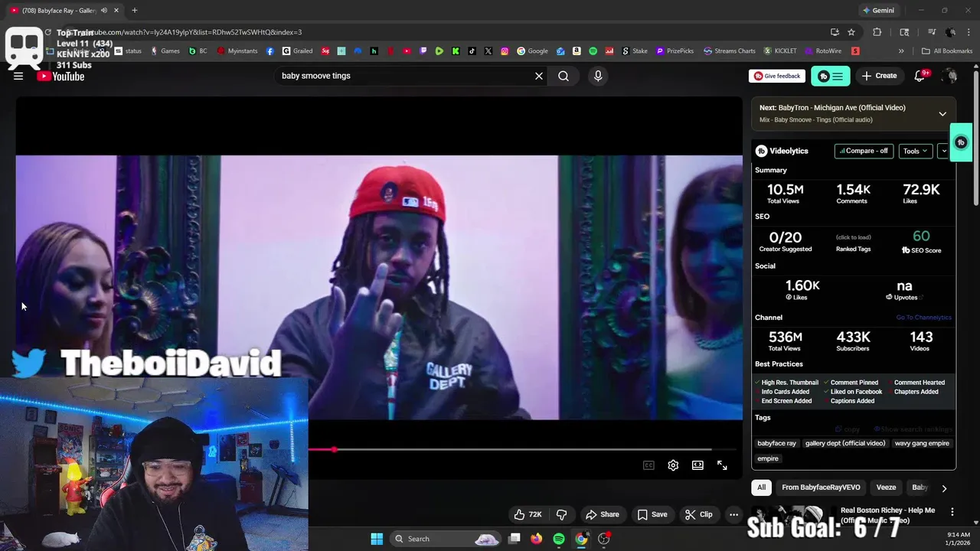Viewport: 980px width, 551px height.
Task: Switch player to theater mode
Action: tap(697, 465)
